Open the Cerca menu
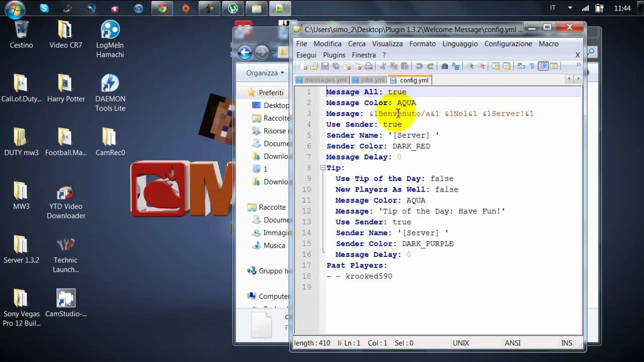Screen dimensions: 644x362 point(357,44)
